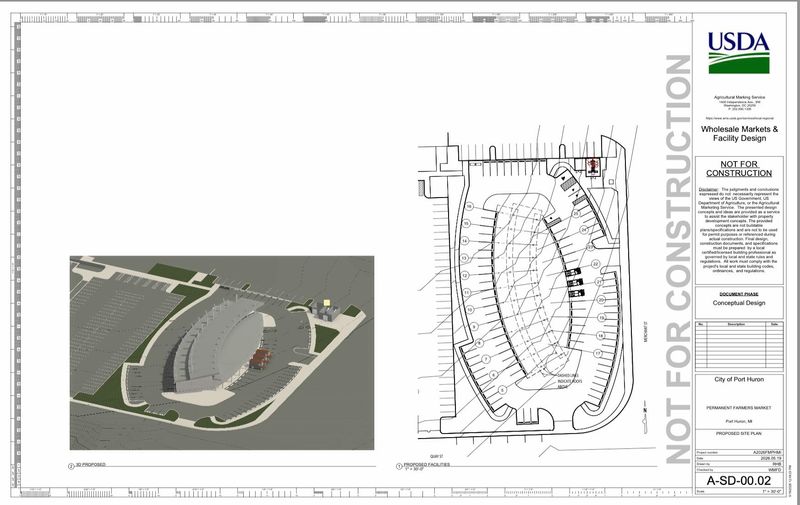The image size is (800, 505).
Task: Click the PERMANENT FARMERS MARKET project name
Action: pyautogui.click(x=739, y=408)
